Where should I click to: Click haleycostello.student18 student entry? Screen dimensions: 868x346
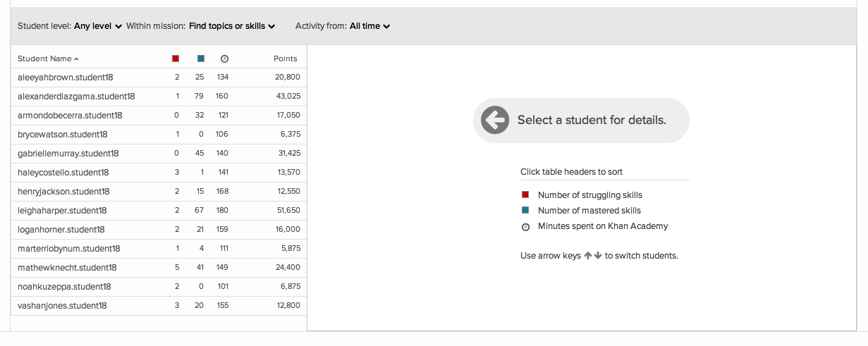pos(63,172)
